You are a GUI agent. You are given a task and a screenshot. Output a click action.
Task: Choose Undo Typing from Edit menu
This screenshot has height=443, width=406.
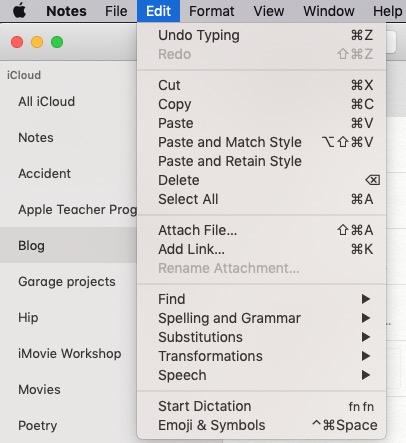[x=262, y=35]
